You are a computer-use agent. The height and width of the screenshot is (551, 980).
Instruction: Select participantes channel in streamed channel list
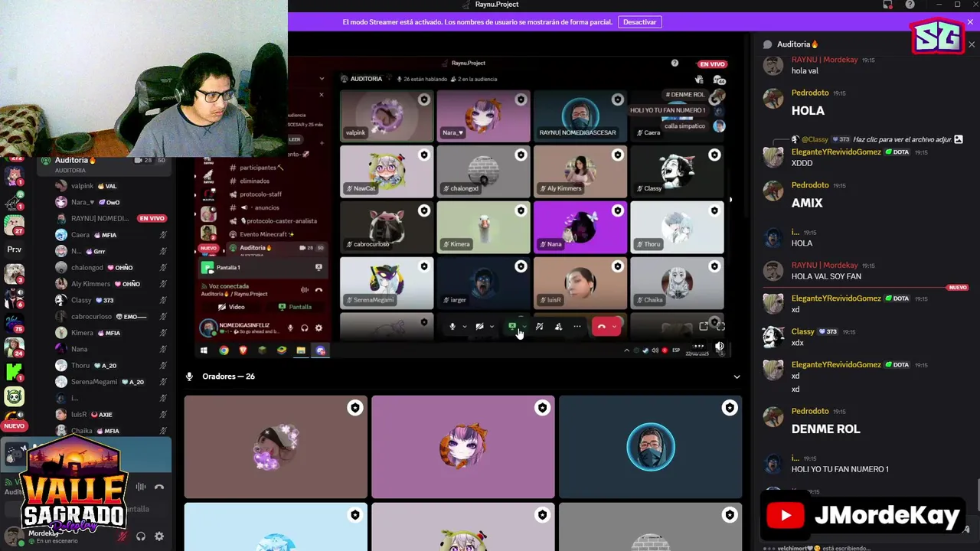260,168
